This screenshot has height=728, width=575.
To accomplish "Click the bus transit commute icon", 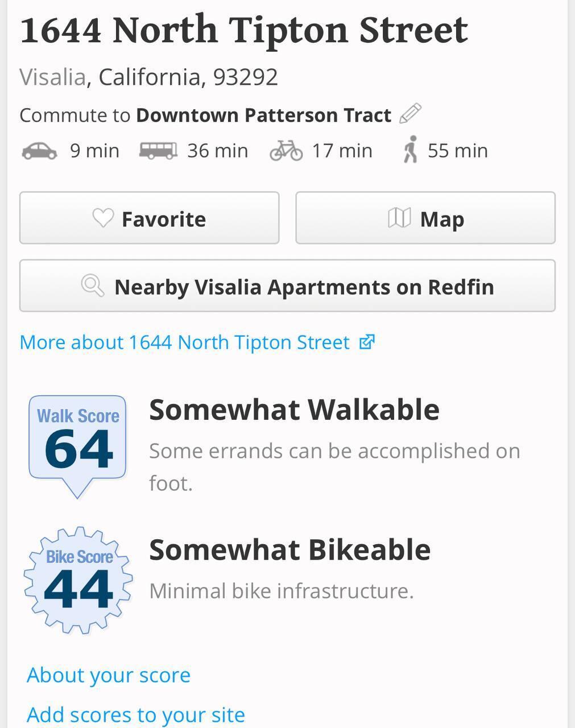I will [158, 151].
